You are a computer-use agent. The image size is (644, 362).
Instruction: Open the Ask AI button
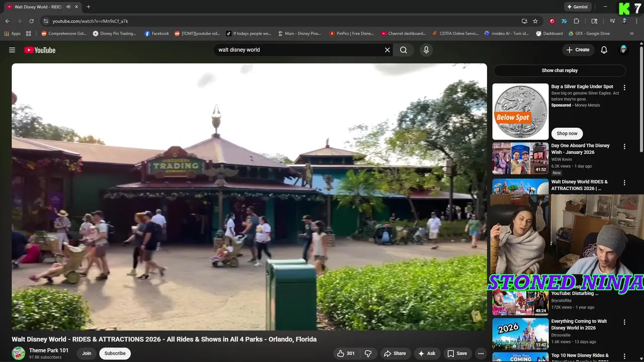click(x=427, y=353)
